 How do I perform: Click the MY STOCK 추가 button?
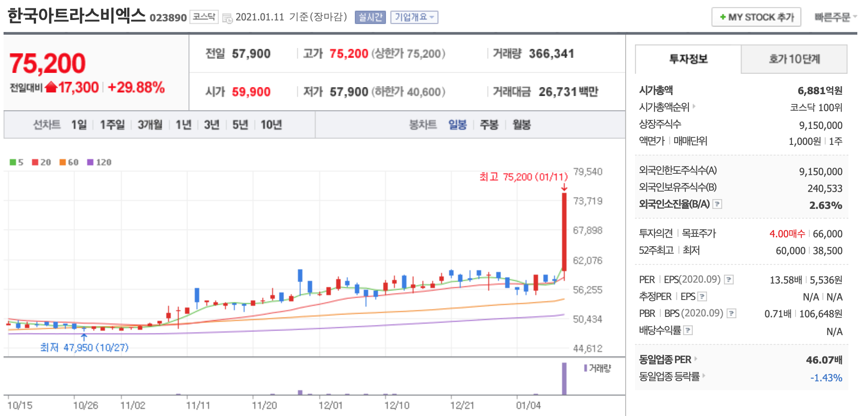(x=756, y=17)
